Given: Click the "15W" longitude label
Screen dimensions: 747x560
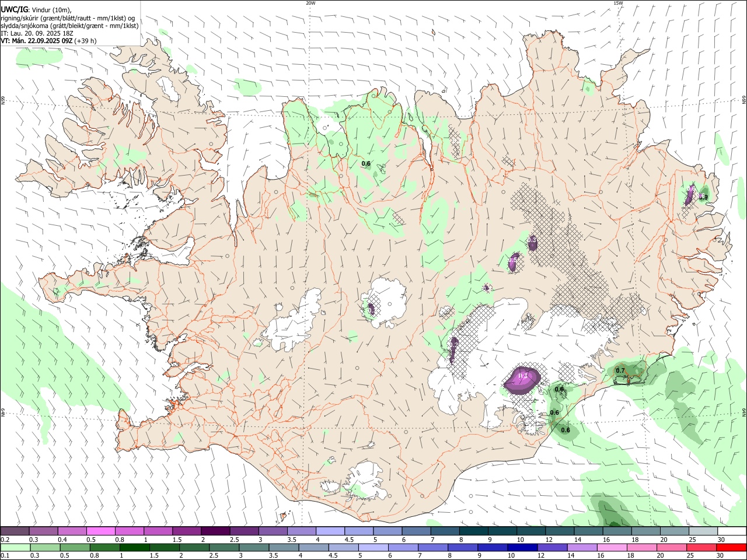Looking at the screenshot, I should pos(617,3).
